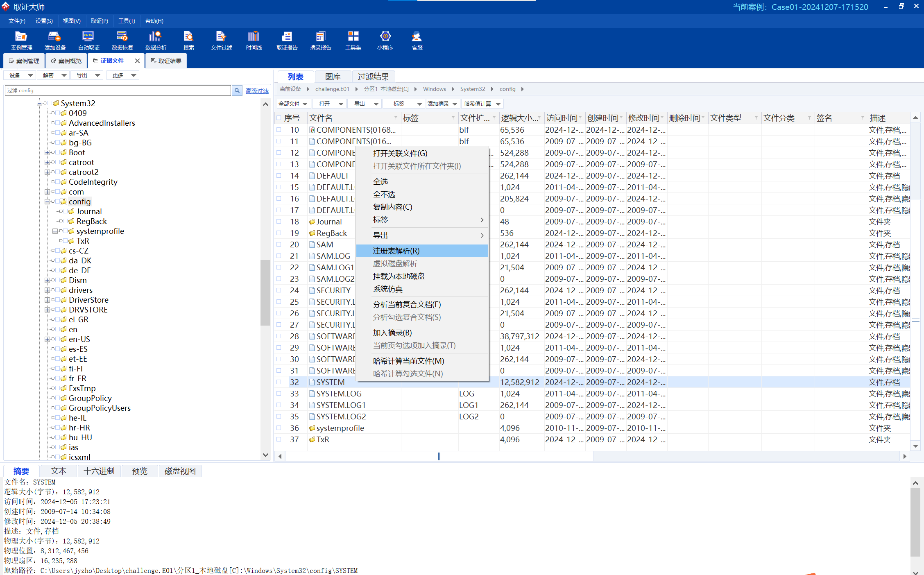
Task: Click the folder tree vertical scrollbar thumb
Action: (x=265, y=293)
